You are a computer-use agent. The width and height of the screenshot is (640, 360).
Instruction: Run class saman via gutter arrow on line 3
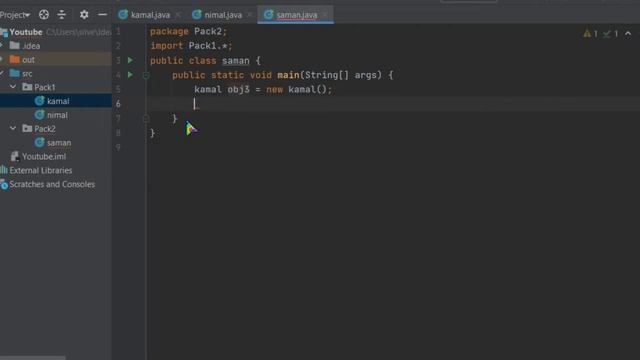130,60
